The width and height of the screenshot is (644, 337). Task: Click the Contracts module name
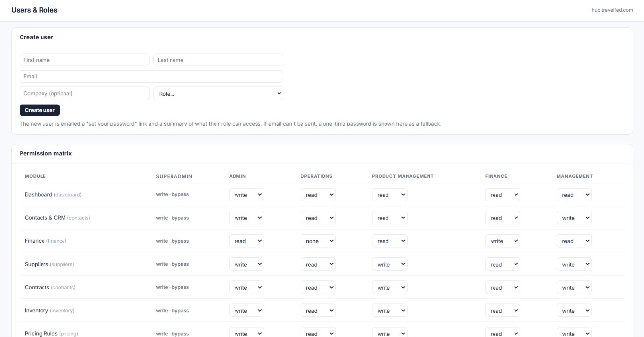[x=50, y=287]
